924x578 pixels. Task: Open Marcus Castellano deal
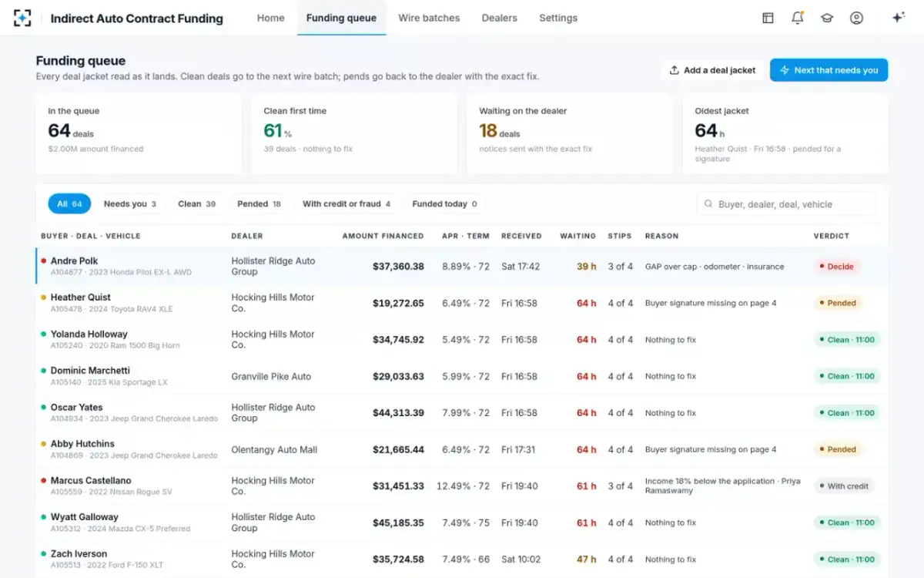pyautogui.click(x=462, y=486)
